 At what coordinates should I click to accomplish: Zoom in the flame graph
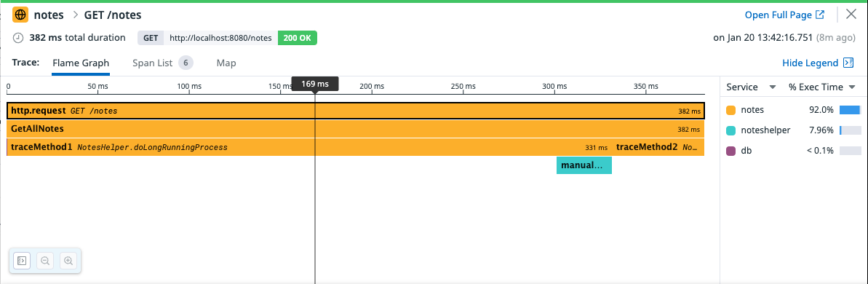pos(68,260)
